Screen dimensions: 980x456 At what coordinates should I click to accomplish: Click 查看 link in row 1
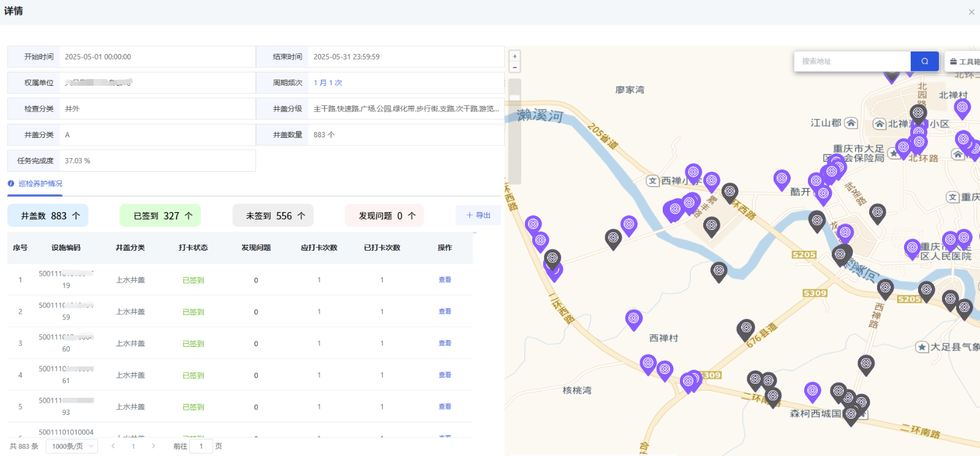tap(445, 280)
